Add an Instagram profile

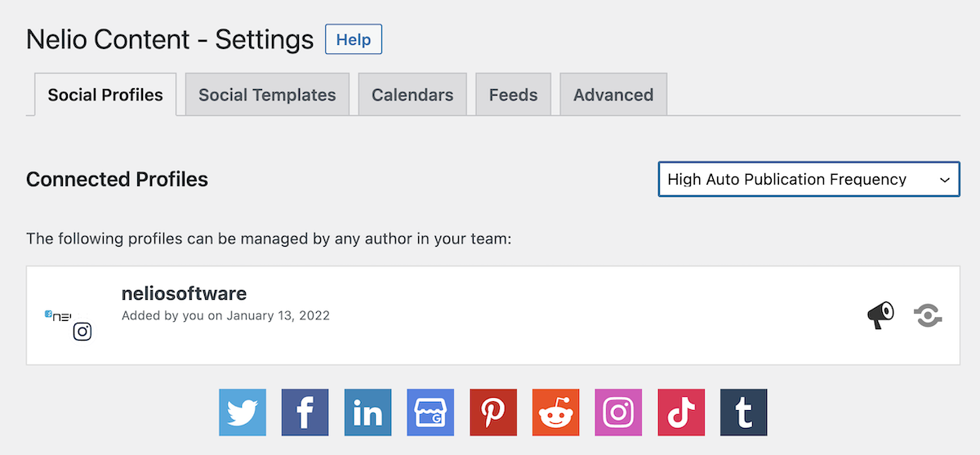click(x=618, y=413)
